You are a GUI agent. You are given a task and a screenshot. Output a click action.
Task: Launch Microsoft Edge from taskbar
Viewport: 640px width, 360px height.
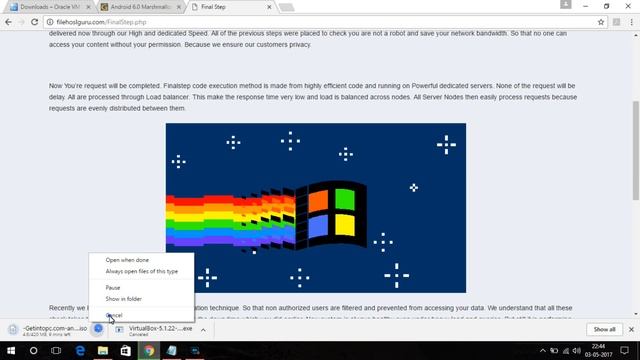click(80, 351)
